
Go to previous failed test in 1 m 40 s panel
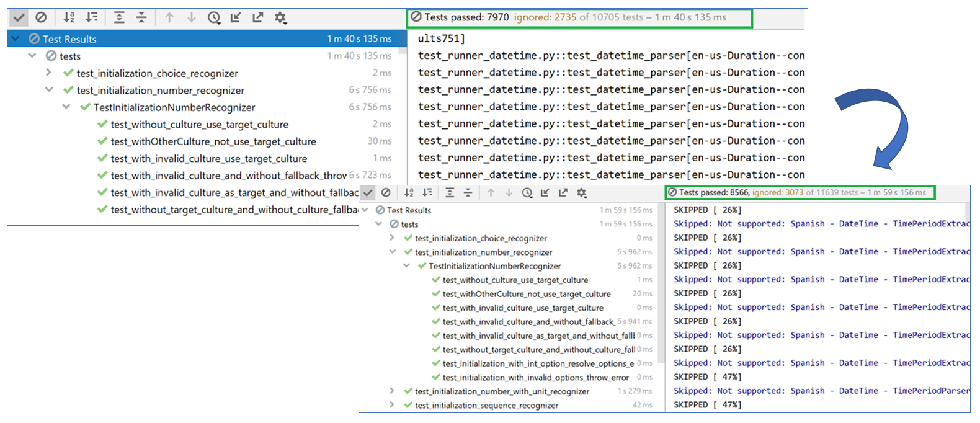click(169, 17)
